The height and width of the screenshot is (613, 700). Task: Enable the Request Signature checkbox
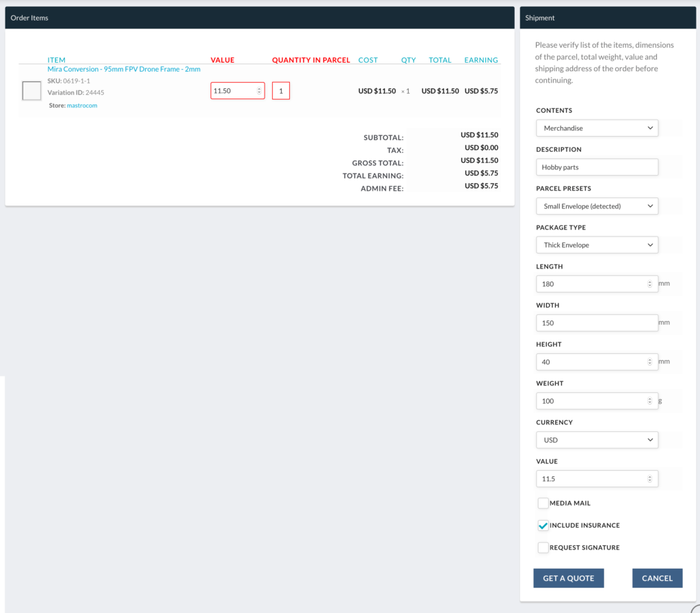(543, 547)
